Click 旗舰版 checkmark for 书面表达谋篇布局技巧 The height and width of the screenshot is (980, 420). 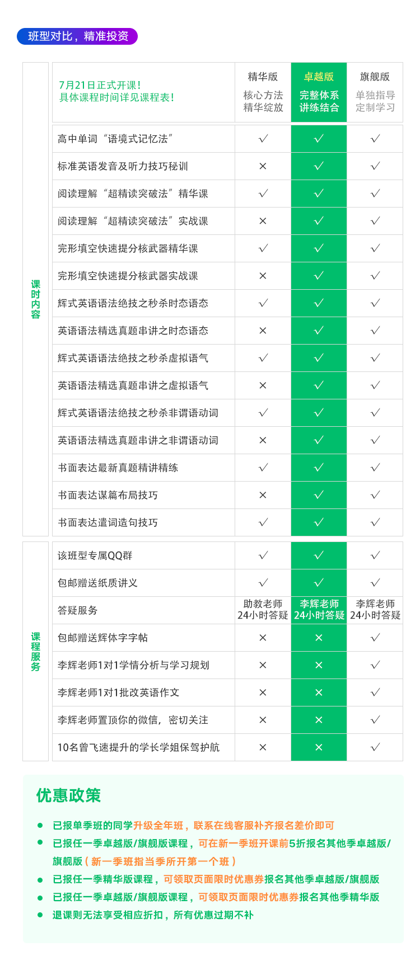pyautogui.click(x=375, y=495)
